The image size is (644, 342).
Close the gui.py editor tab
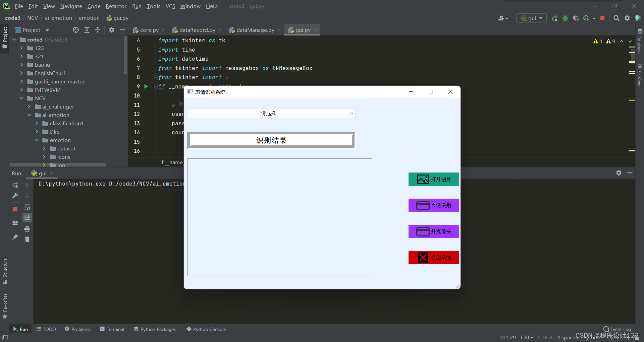[315, 30]
